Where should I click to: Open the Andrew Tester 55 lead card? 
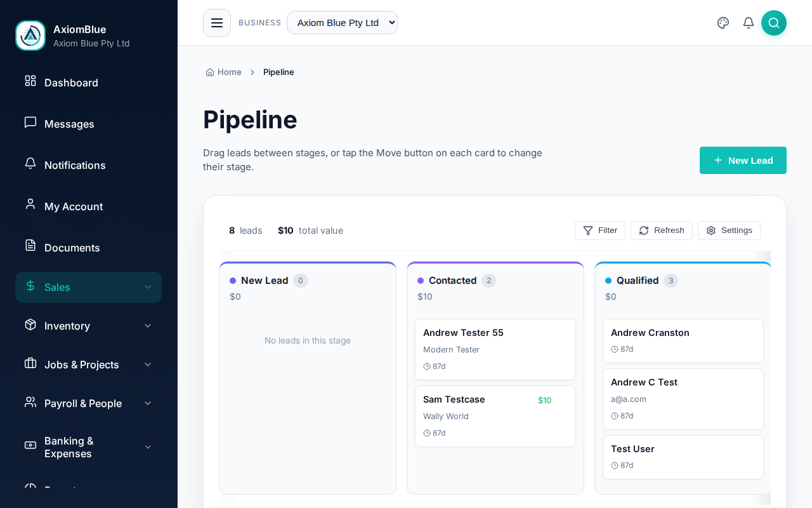pyautogui.click(x=495, y=349)
